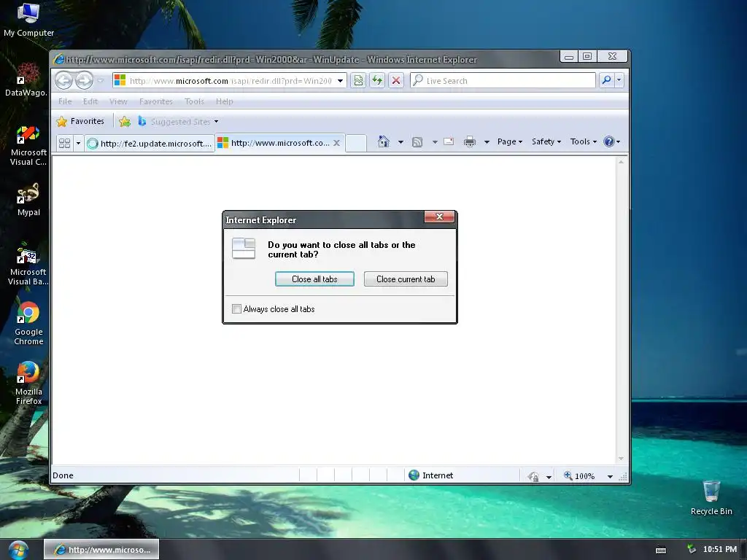The image size is (747, 560).
Task: Click the Back navigation arrow button
Action: [64, 80]
